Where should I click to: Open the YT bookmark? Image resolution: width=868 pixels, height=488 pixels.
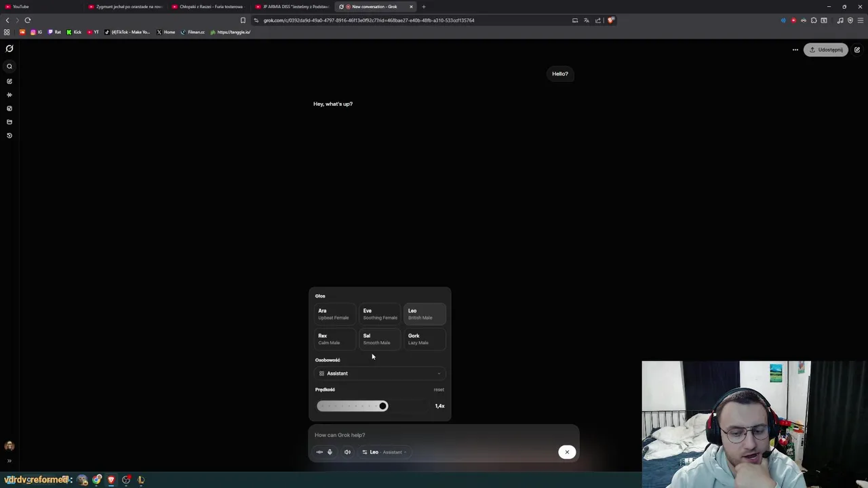pyautogui.click(x=93, y=32)
